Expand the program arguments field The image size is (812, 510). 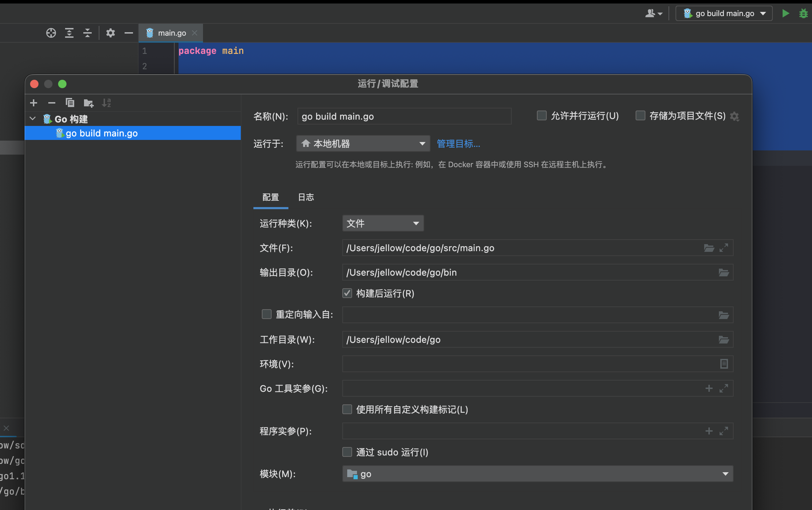point(724,431)
